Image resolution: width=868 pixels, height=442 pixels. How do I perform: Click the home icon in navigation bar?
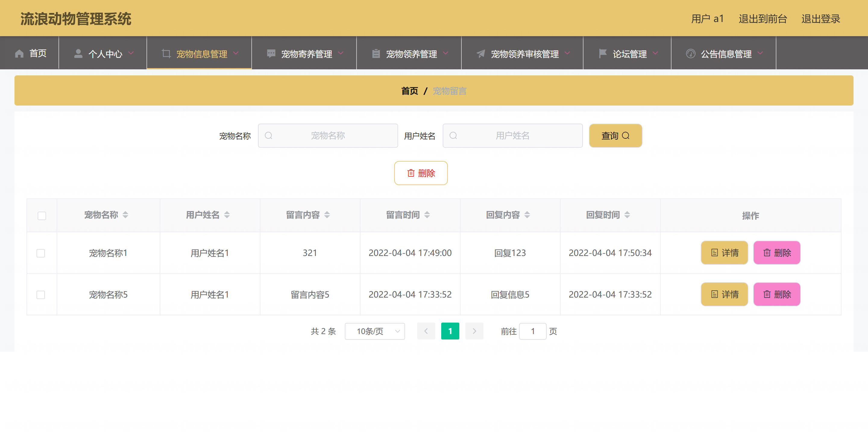pyautogui.click(x=19, y=54)
